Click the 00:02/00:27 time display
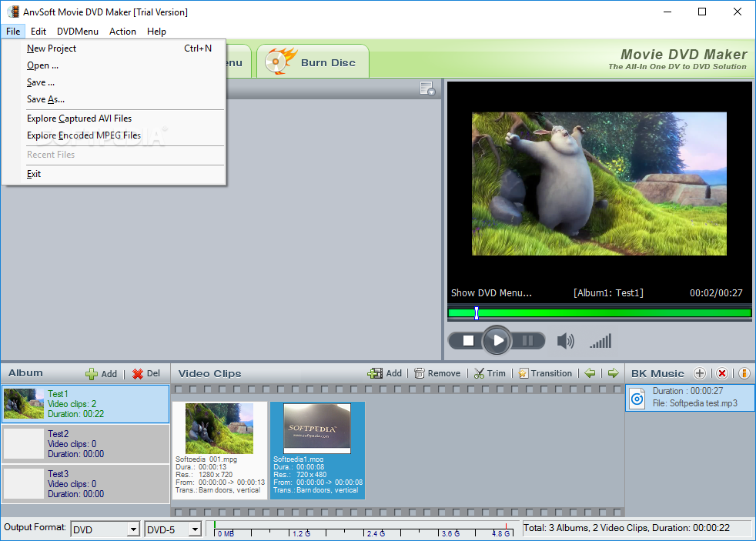The height and width of the screenshot is (541, 756). pos(716,293)
